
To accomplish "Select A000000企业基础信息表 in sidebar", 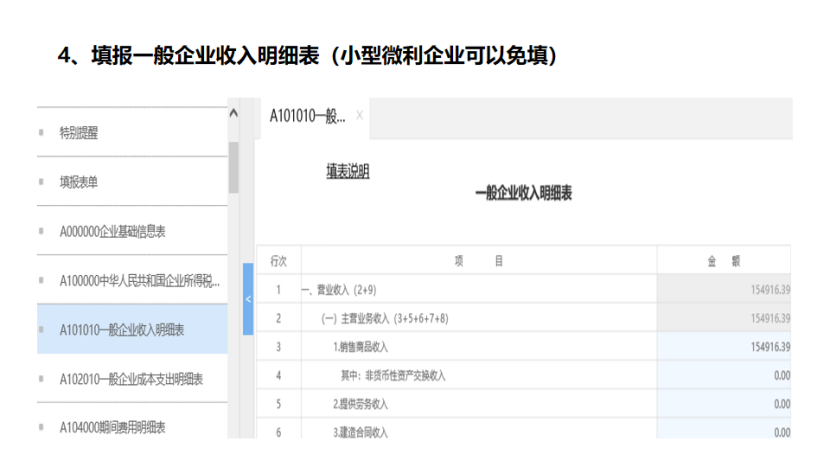I will coord(112,231).
